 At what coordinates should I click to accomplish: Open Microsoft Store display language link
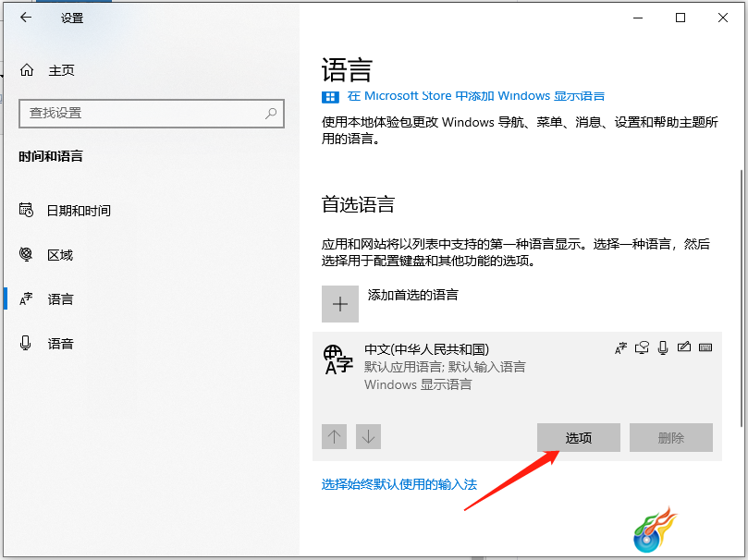(475, 96)
